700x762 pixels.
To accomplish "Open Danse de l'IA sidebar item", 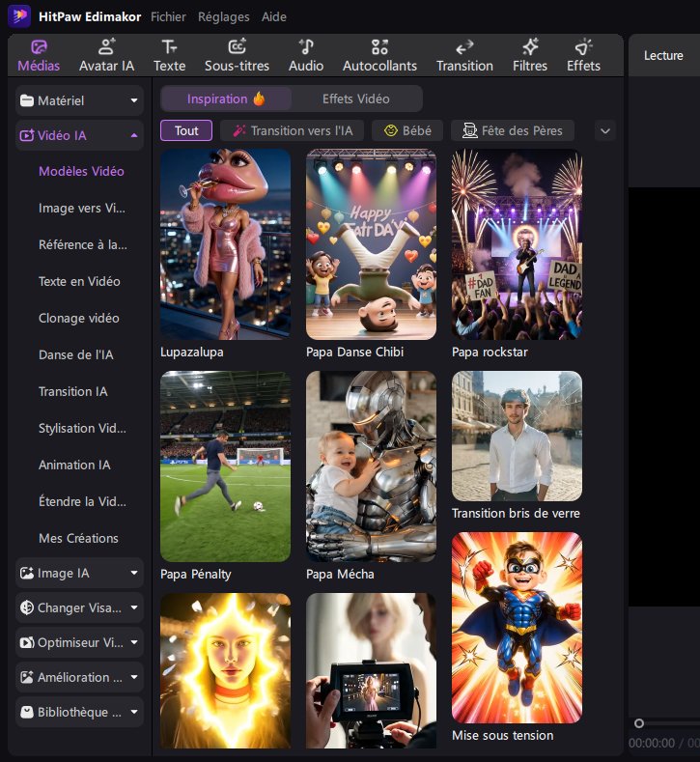I will 75,354.
